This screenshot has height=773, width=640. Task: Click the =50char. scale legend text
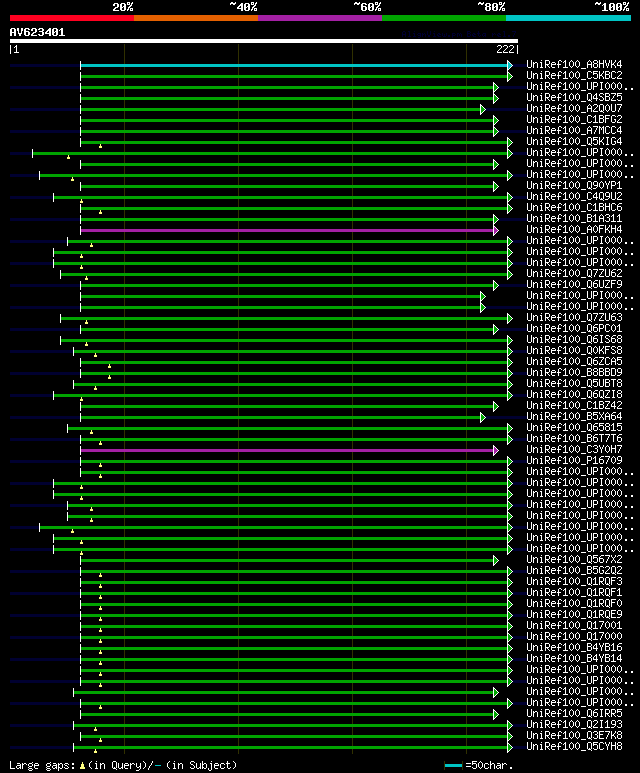(489, 766)
